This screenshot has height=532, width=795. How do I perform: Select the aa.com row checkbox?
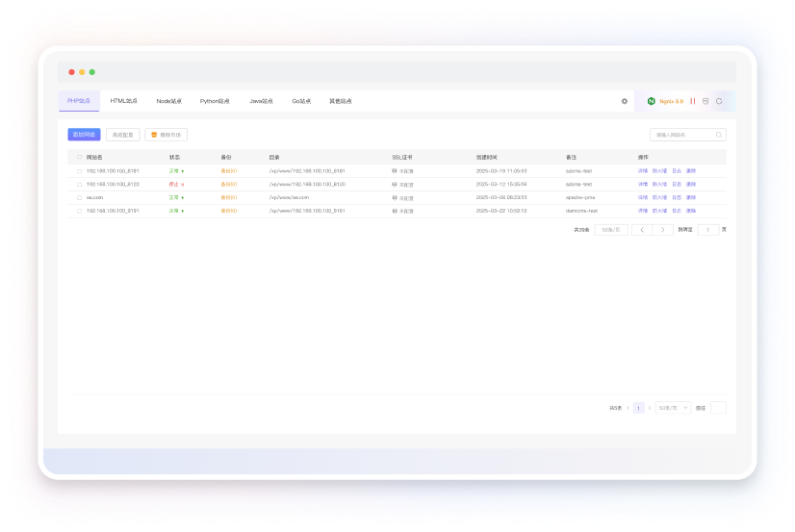(79, 197)
